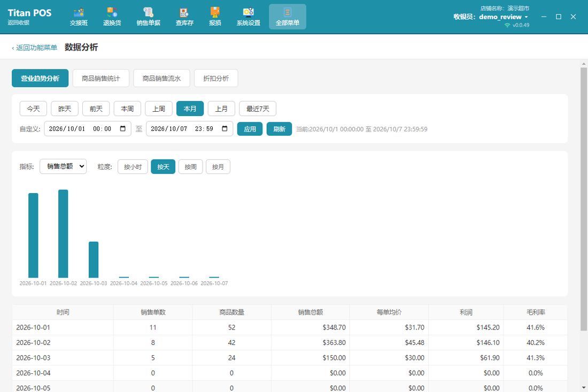Open the 退换货 returns icon

click(x=112, y=17)
